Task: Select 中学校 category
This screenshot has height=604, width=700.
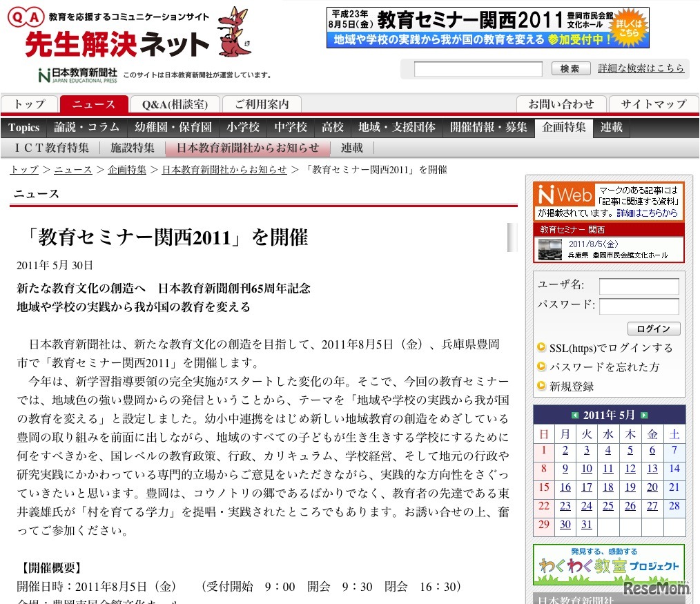Action: click(x=291, y=128)
